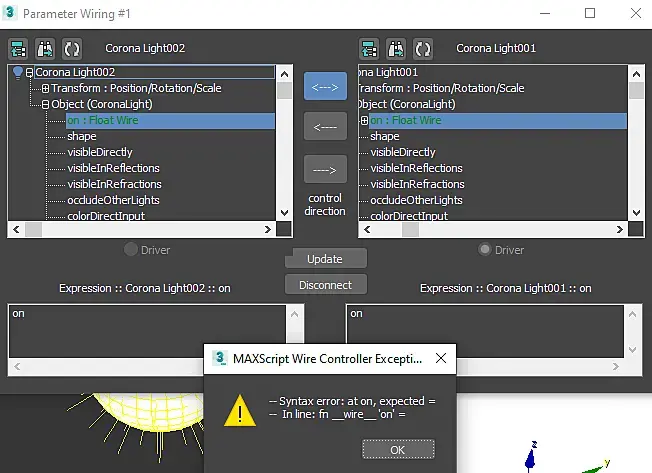Click into the Corona Light002 expression field
Viewport: 652px width, 473px height.
(147, 331)
